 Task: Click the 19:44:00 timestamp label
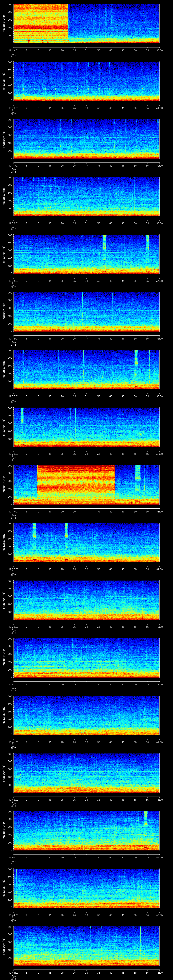pos(13,915)
